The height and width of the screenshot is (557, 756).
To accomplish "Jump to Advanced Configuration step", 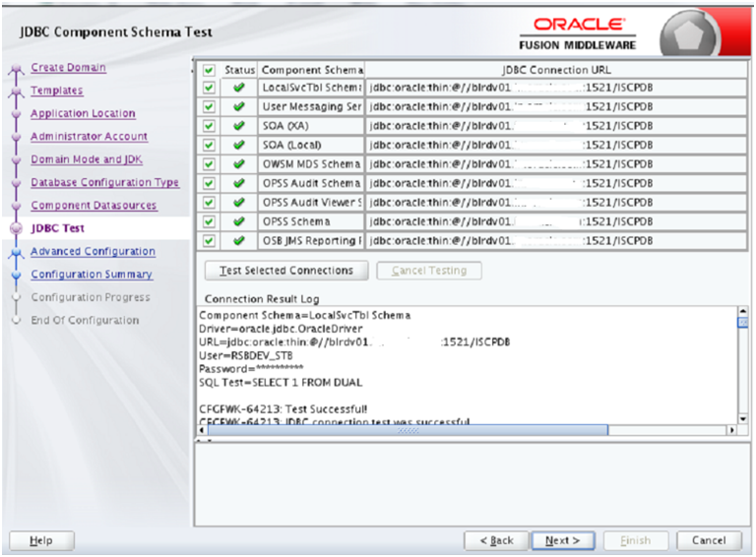I will click(x=94, y=252).
